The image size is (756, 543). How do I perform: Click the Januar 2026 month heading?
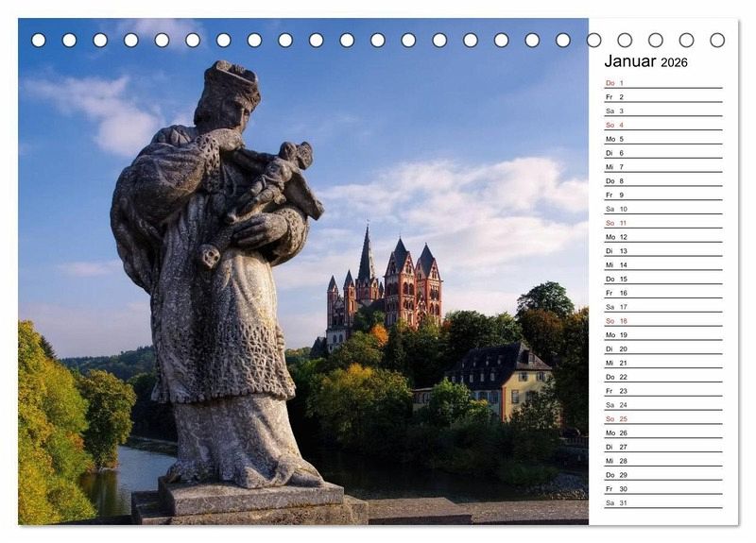pos(646,62)
